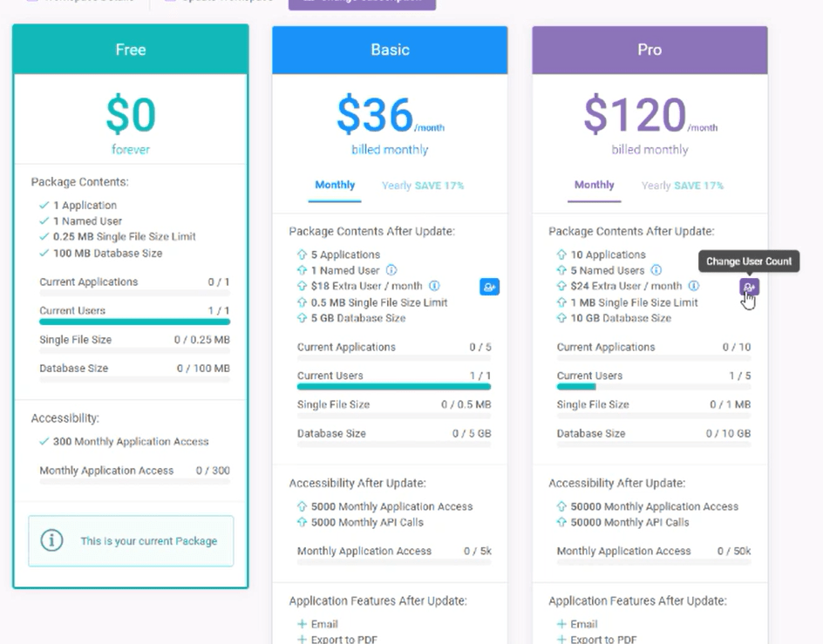Click info icon in current Package notice
The width and height of the screenshot is (823, 644).
coord(52,540)
